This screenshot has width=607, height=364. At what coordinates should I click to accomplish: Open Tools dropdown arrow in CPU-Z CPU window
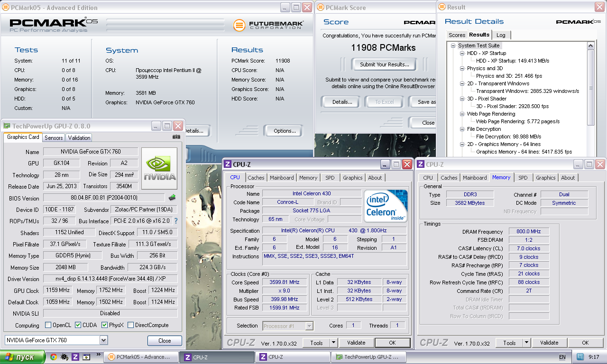tap(333, 343)
